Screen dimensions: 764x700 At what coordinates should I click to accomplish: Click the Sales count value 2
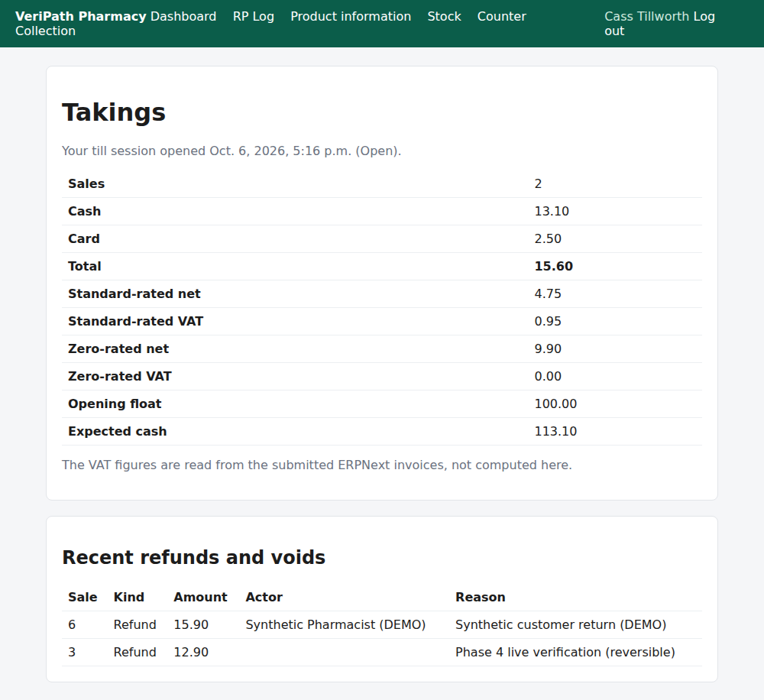point(538,183)
